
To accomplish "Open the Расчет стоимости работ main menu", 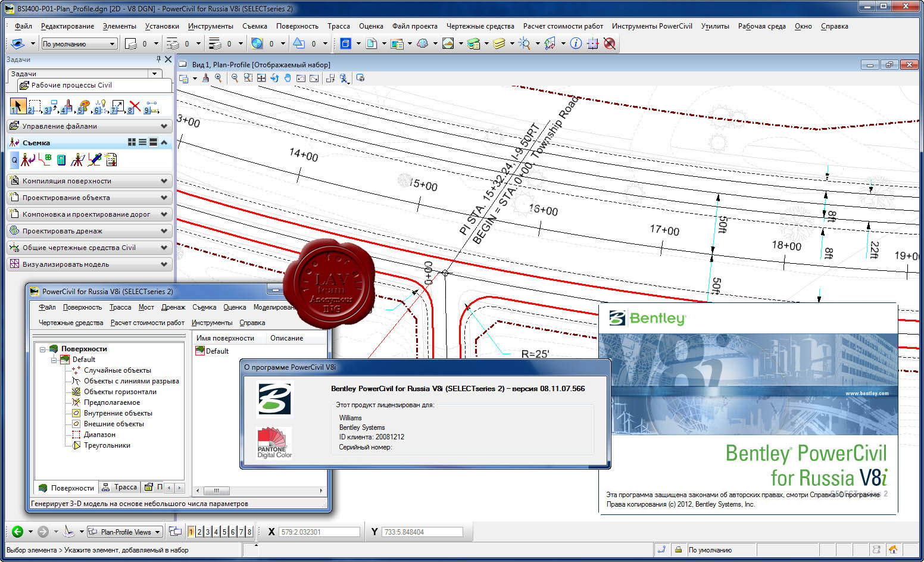I will (x=563, y=26).
